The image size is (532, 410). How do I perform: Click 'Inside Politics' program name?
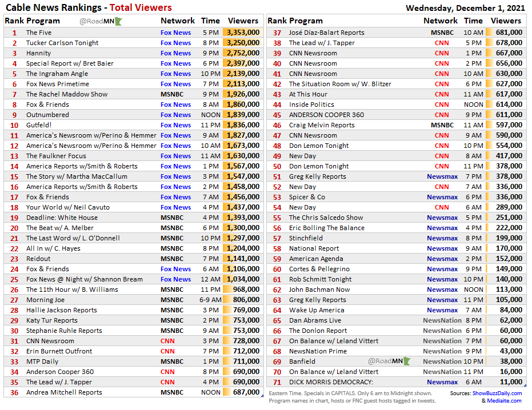coord(311,104)
